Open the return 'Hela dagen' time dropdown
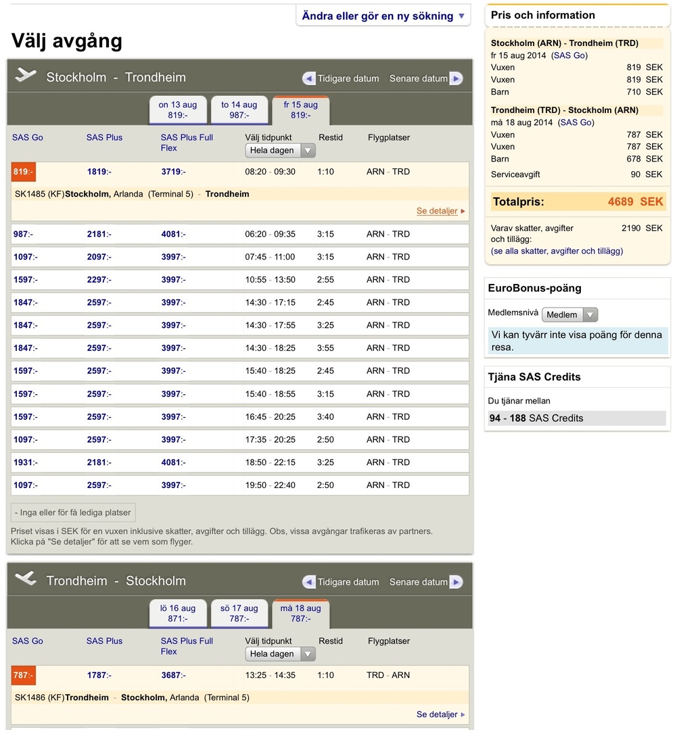The image size is (700, 730). [280, 654]
